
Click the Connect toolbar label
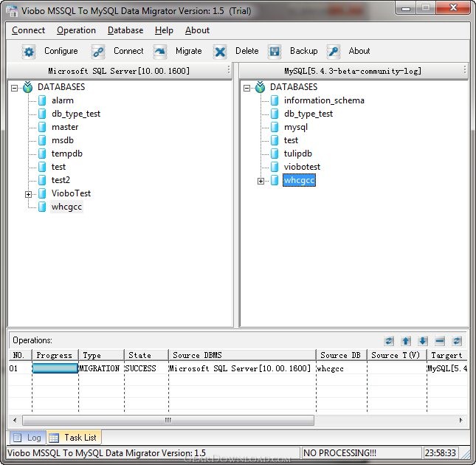coord(128,51)
